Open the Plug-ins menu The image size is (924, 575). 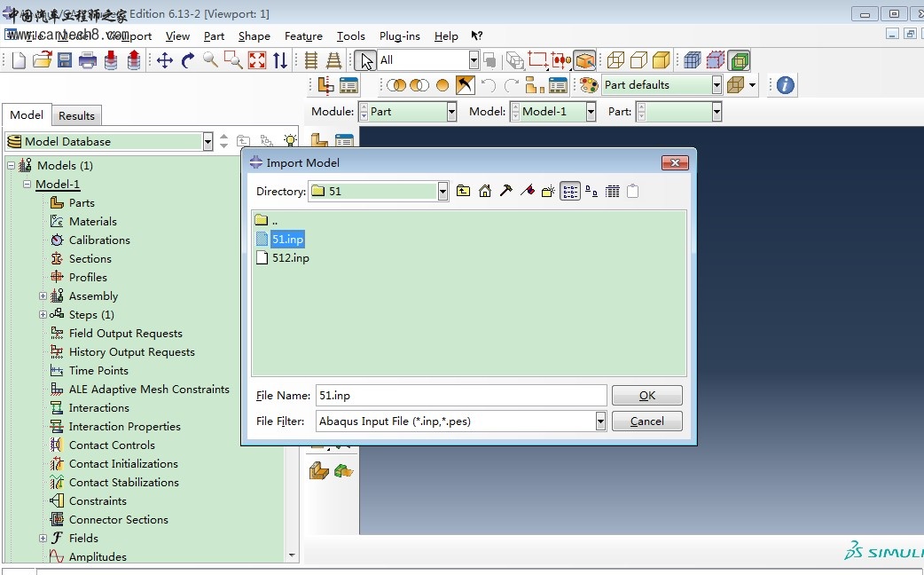399,36
